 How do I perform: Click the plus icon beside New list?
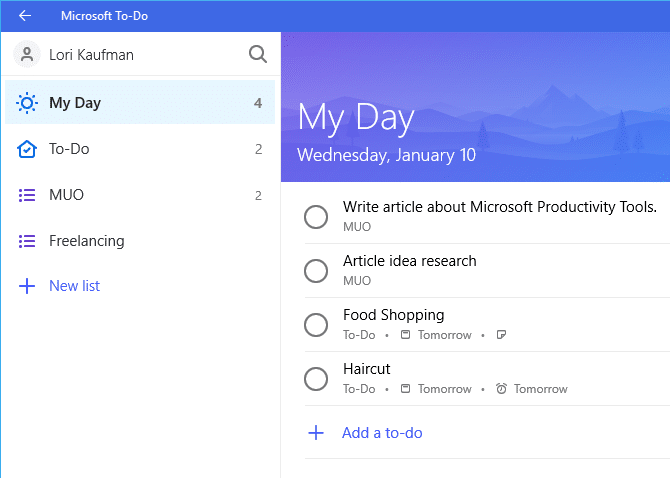[x=26, y=286]
